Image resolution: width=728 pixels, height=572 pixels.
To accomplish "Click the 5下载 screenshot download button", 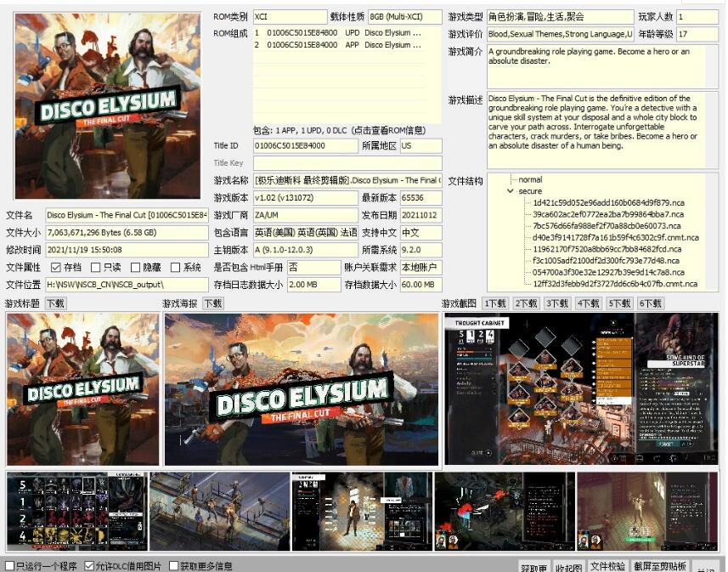I will coord(619,303).
